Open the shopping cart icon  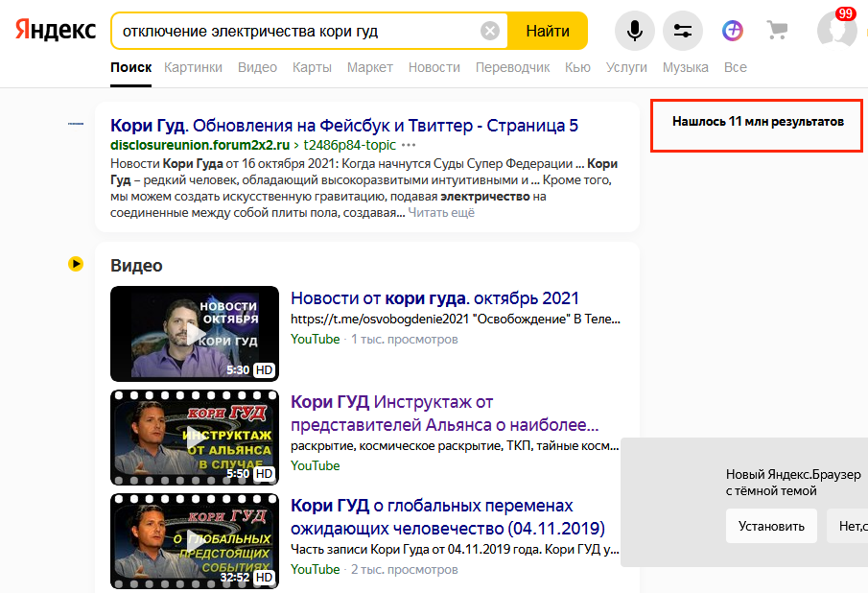click(777, 31)
